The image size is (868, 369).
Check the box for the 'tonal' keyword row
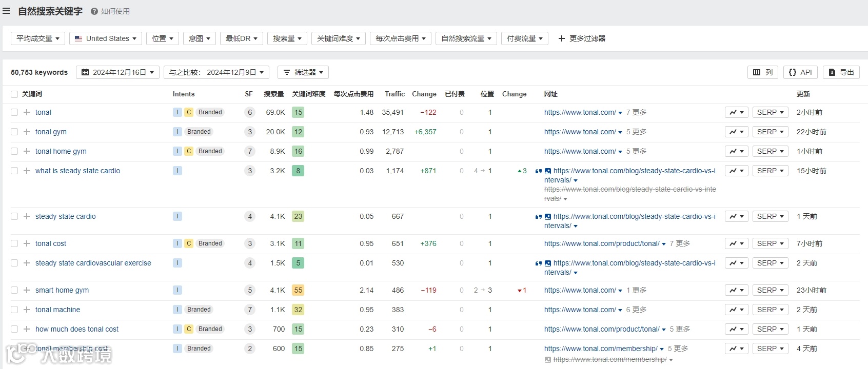(14, 112)
